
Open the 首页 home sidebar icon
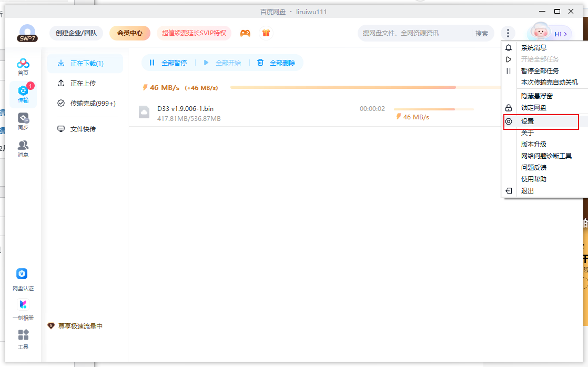click(23, 67)
